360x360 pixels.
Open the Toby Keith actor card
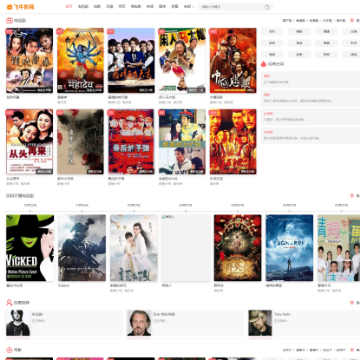304,323
